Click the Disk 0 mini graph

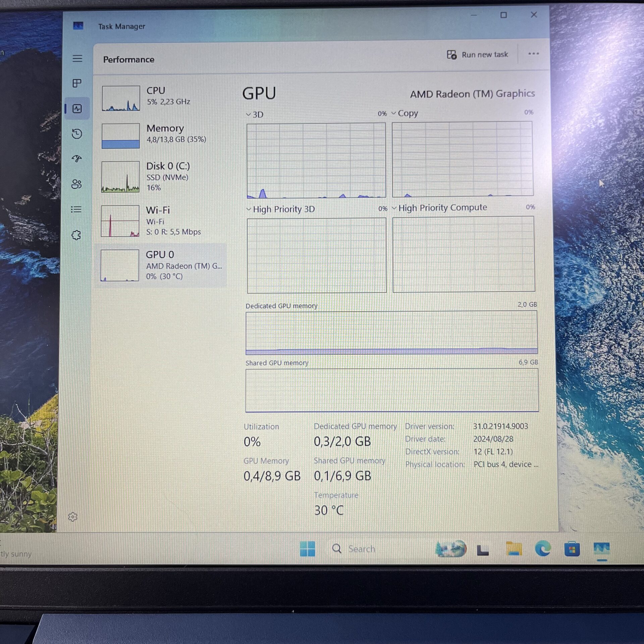(120, 177)
